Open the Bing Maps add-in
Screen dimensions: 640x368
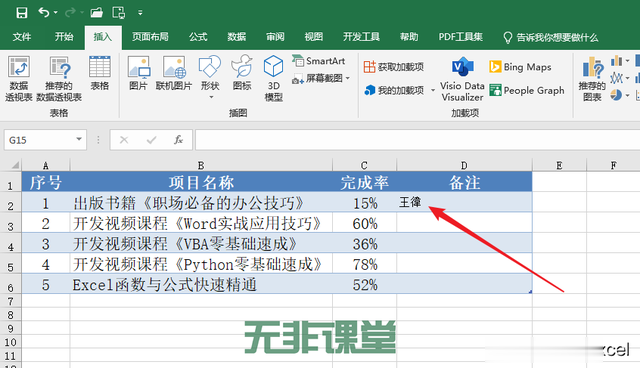[x=520, y=67]
